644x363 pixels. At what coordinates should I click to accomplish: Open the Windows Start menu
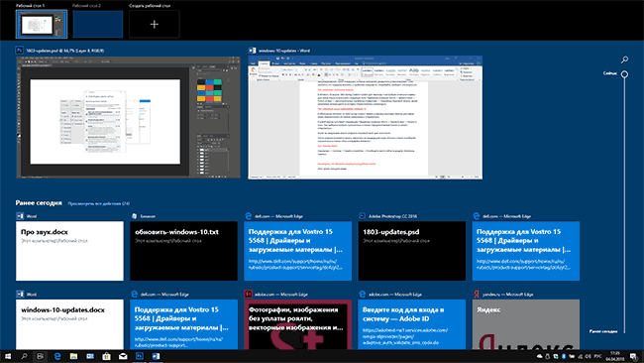pyautogui.click(x=7, y=356)
